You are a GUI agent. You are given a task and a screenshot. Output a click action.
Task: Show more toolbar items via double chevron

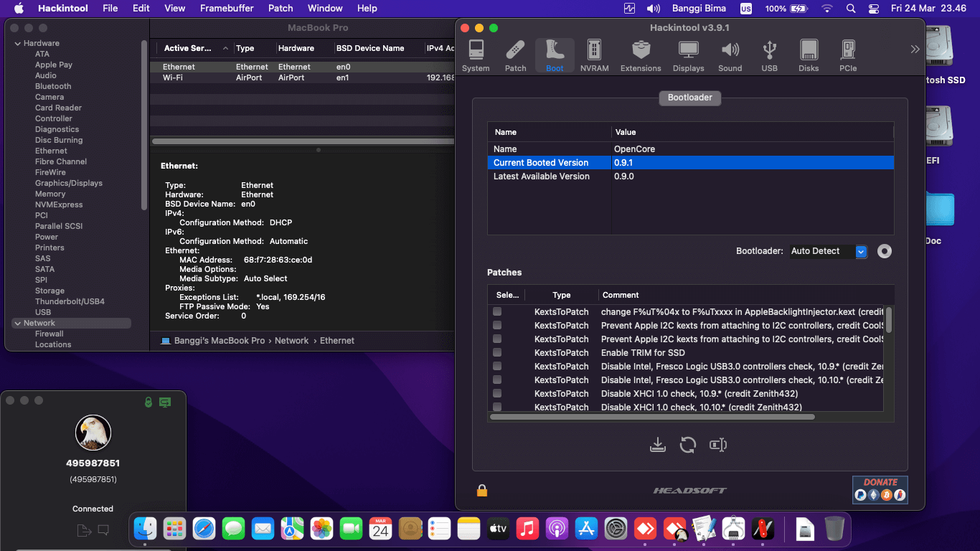coord(915,50)
